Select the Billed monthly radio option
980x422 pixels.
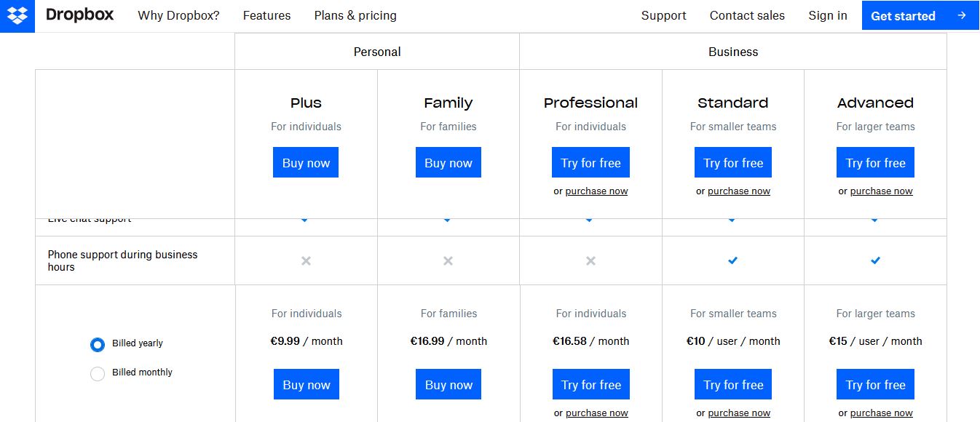pos(98,374)
